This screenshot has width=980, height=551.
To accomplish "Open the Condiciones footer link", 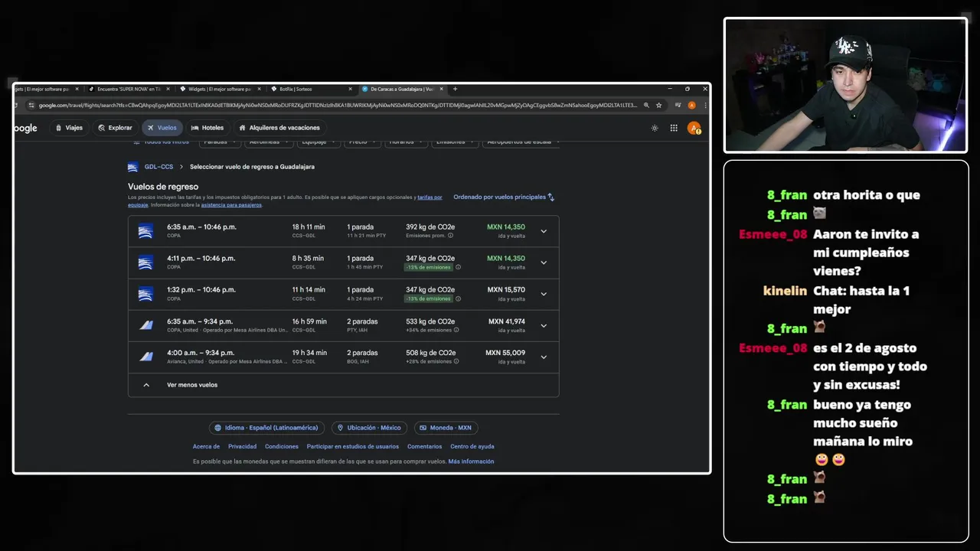I will click(282, 446).
